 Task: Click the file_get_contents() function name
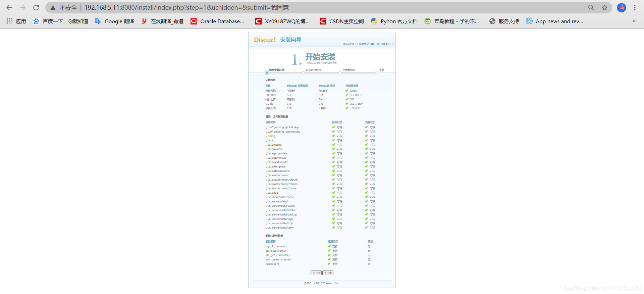pyautogui.click(x=277, y=255)
